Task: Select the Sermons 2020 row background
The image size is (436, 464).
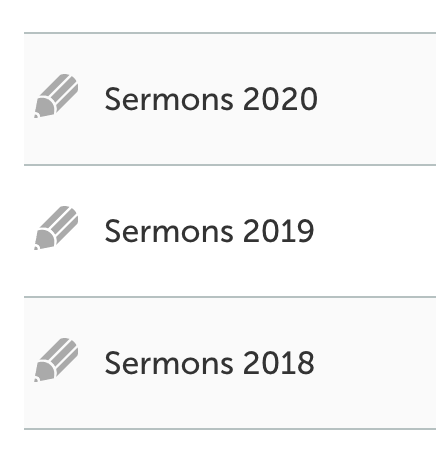Action: click(230, 99)
